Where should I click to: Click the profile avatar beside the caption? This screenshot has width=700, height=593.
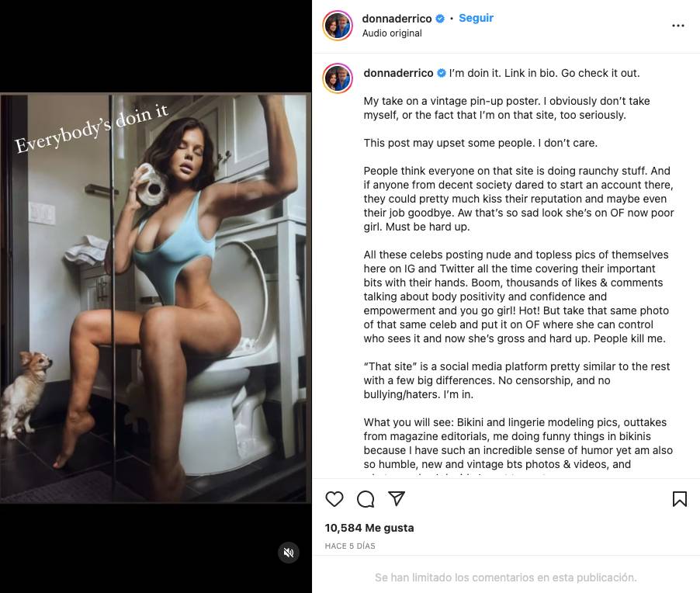(x=338, y=78)
